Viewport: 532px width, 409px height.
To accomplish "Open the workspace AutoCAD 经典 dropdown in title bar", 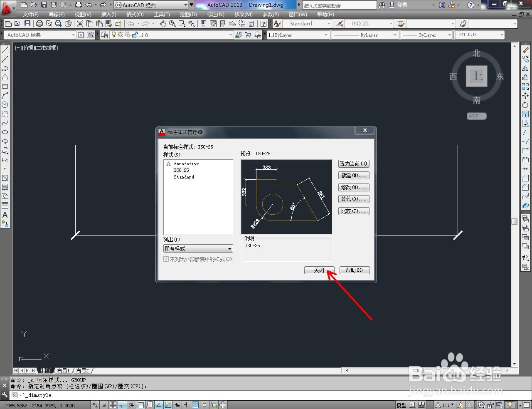I will (x=151, y=5).
